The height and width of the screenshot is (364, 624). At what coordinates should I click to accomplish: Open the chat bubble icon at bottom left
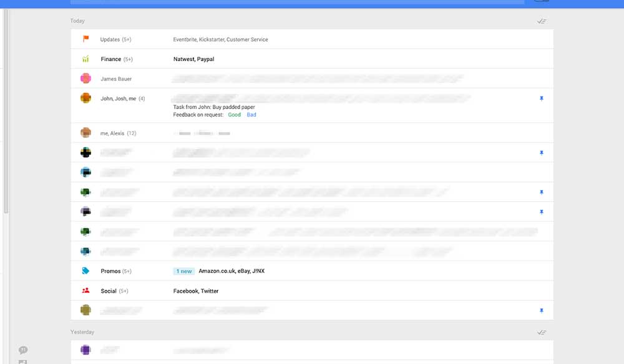pos(23,350)
